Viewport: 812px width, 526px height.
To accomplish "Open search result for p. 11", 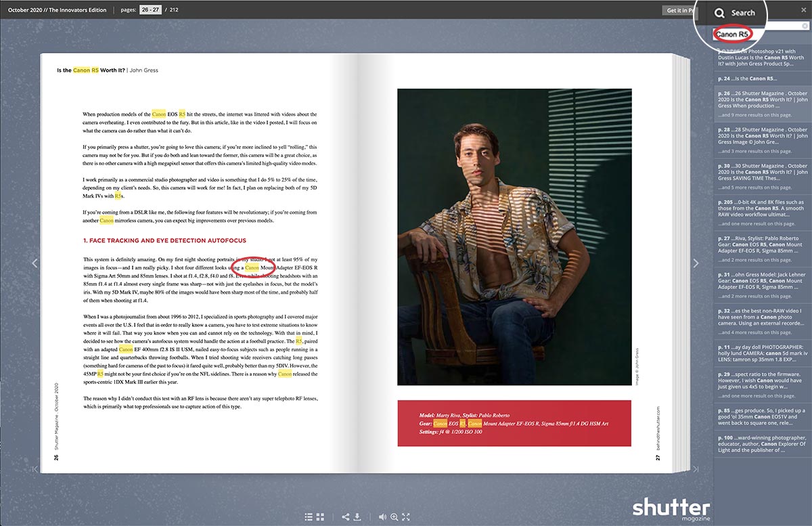I will pyautogui.click(x=763, y=355).
